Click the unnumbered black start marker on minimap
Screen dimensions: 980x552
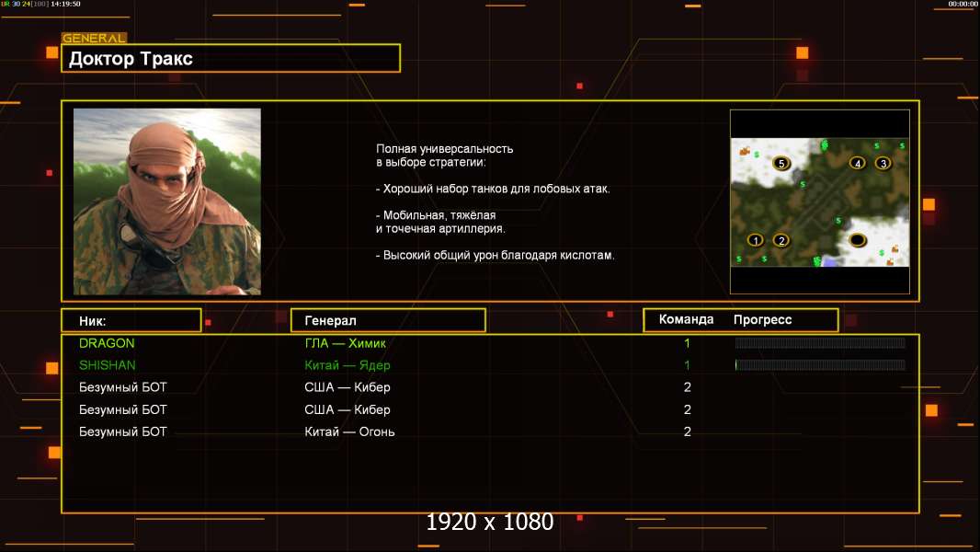[x=858, y=240]
